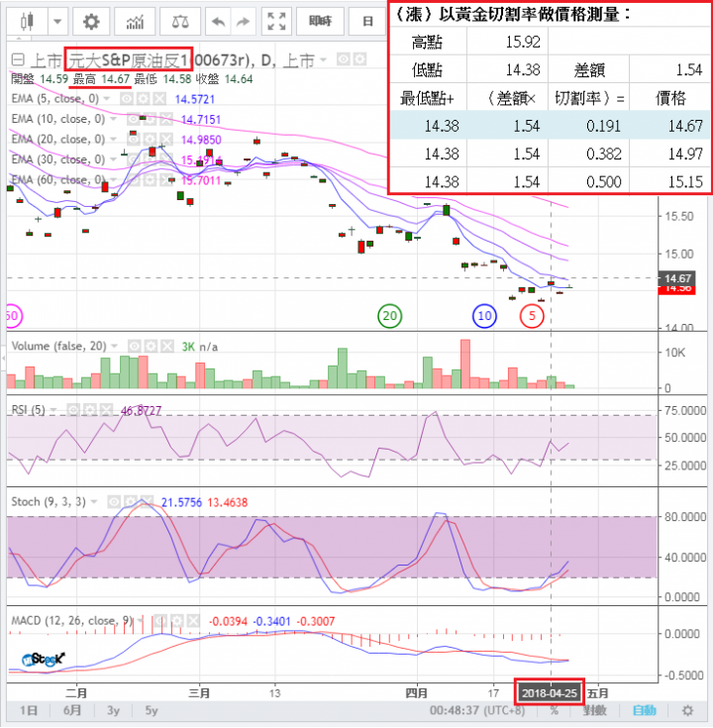Expand the EMA 10 indicator dropdown
This screenshot has height=728, width=713.
coord(113,119)
